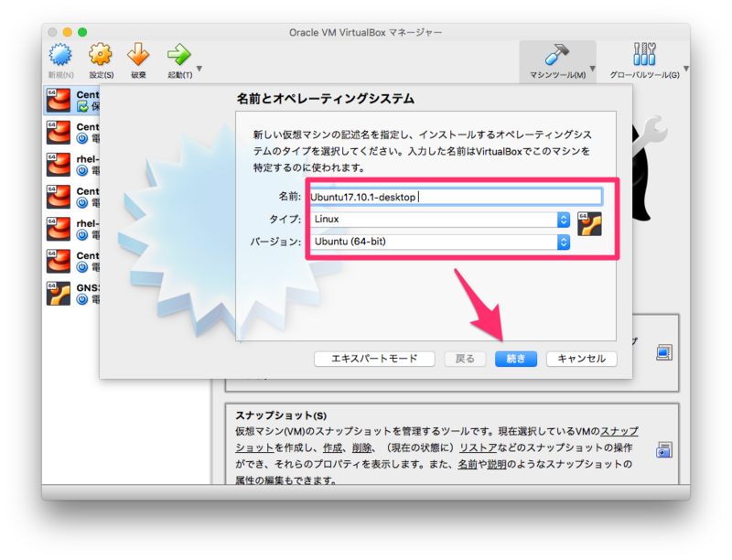Click the green zoom window button
732x560 pixels.
click(x=82, y=32)
